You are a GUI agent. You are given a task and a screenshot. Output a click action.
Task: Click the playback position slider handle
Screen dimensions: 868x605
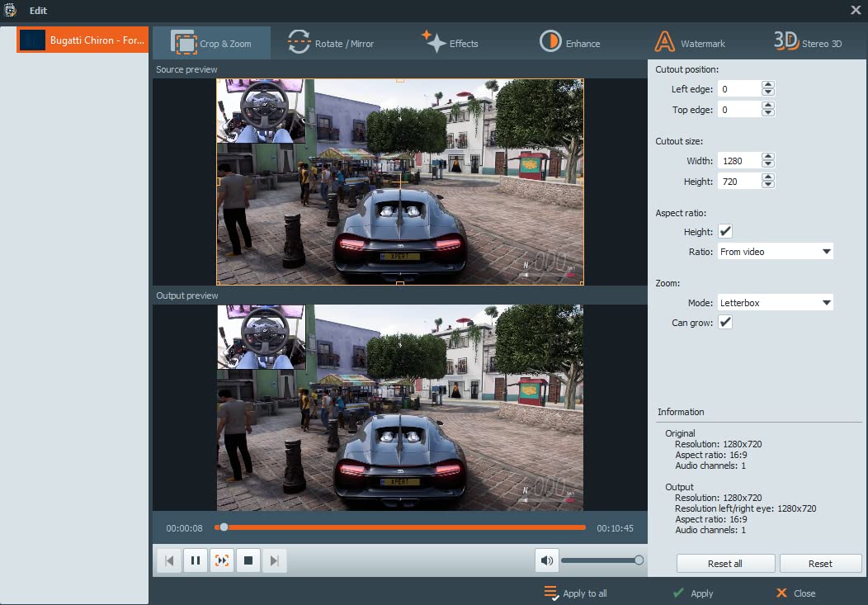tap(224, 527)
